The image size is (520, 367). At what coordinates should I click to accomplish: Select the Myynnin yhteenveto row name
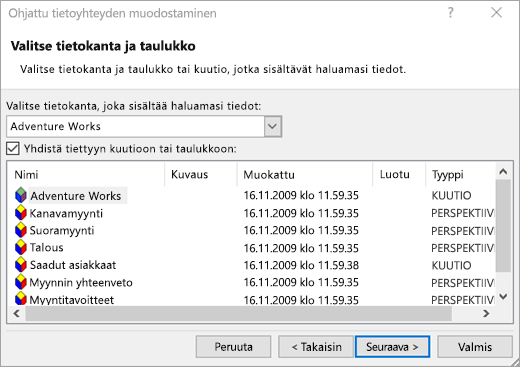point(81,283)
